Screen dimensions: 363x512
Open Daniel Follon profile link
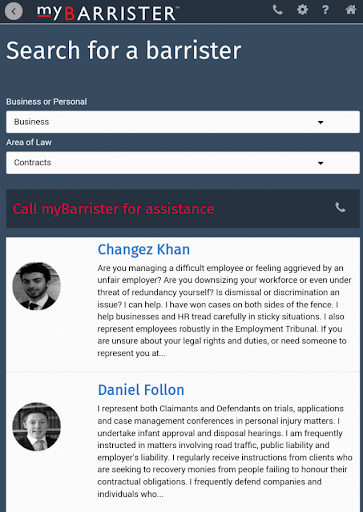tap(141, 390)
